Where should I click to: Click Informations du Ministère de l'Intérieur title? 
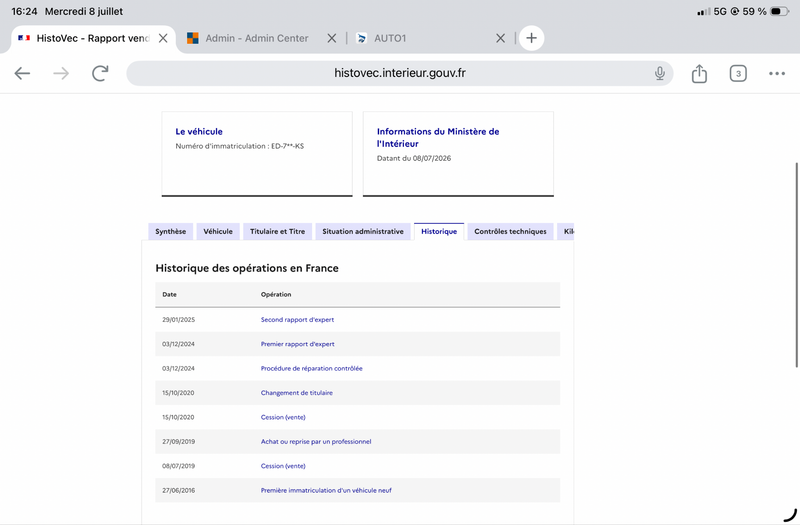(438, 138)
